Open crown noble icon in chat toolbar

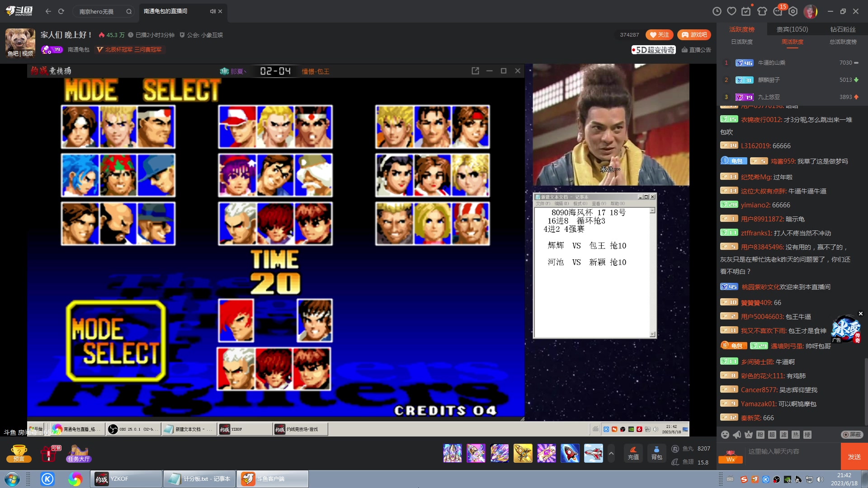coord(749,435)
